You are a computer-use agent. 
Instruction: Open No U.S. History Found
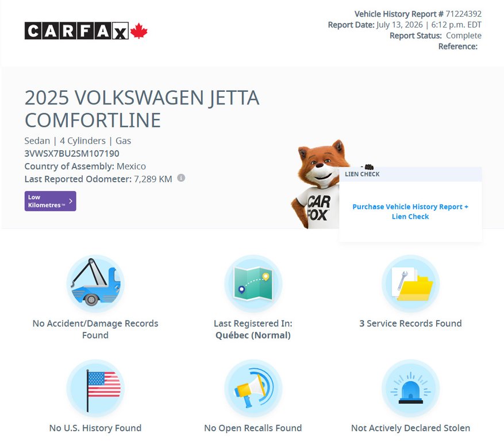tap(95, 428)
